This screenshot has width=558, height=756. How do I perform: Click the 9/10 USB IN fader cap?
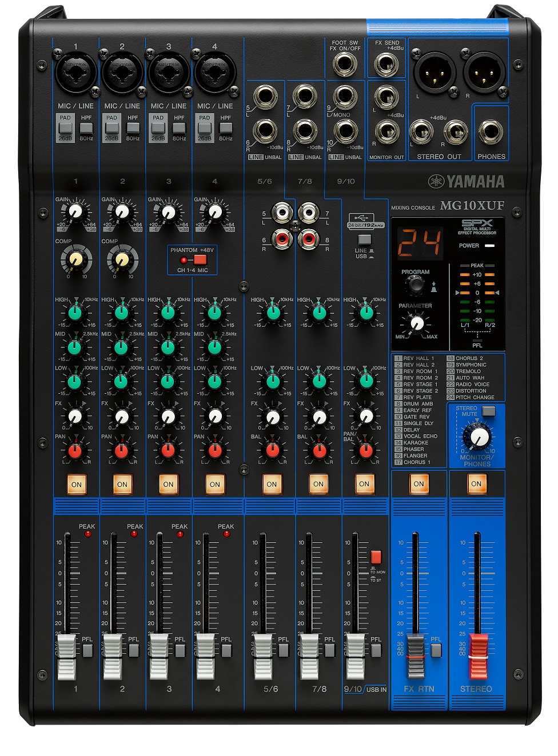click(x=356, y=657)
